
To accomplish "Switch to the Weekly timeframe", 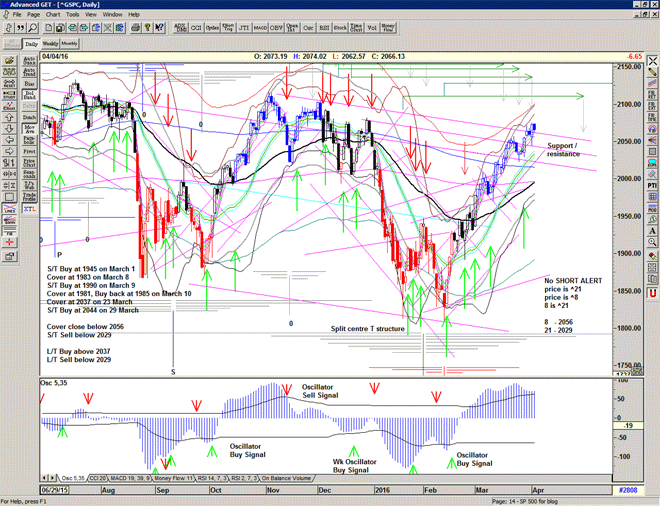I will click(x=50, y=45).
